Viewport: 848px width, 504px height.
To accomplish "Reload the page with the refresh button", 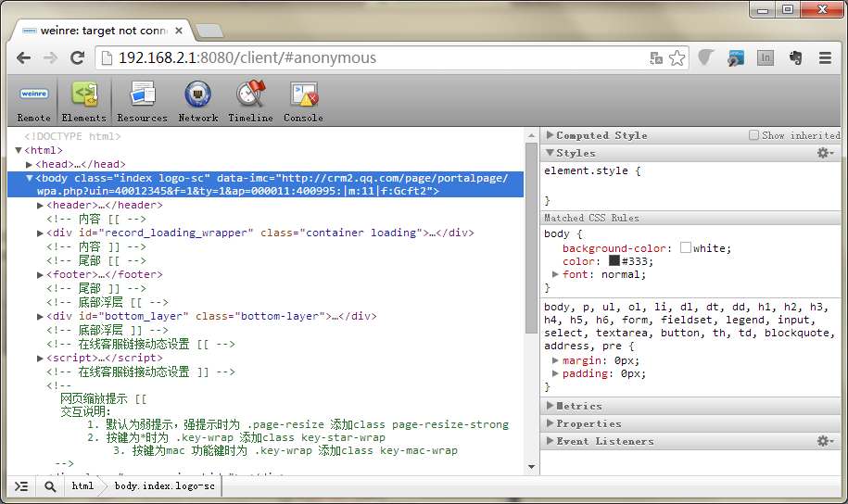I will click(x=78, y=57).
